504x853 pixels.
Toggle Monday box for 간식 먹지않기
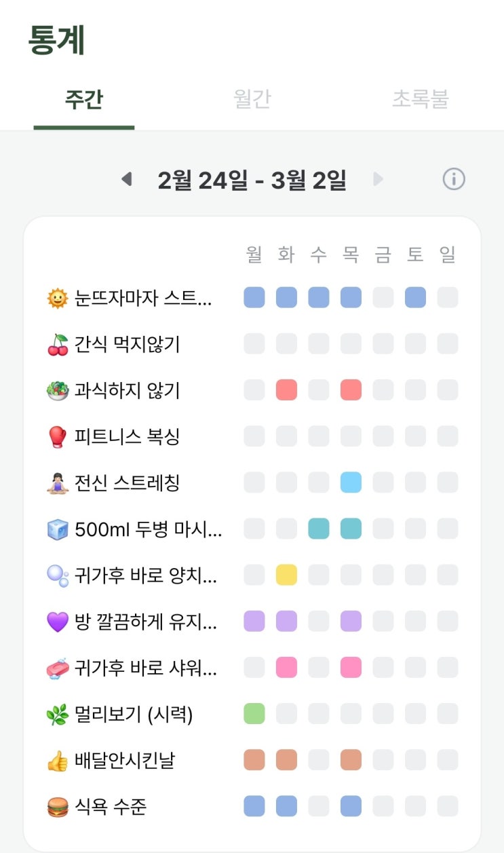point(254,344)
